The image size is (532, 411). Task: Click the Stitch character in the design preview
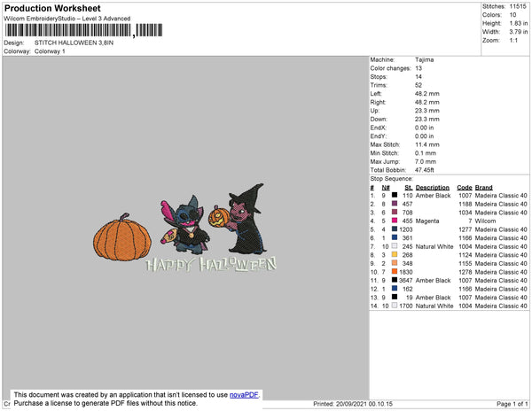184,225
